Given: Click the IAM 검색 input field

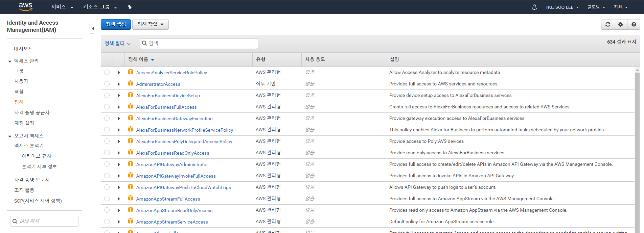Looking at the screenshot, I should [44, 221].
